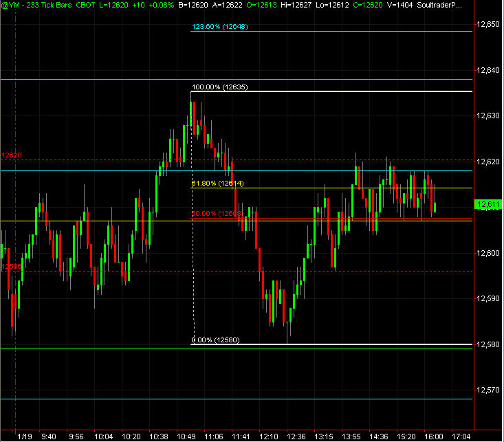The height and width of the screenshot is (442, 504).
Task: Click the V=1404 volume value
Action: coord(400,5)
